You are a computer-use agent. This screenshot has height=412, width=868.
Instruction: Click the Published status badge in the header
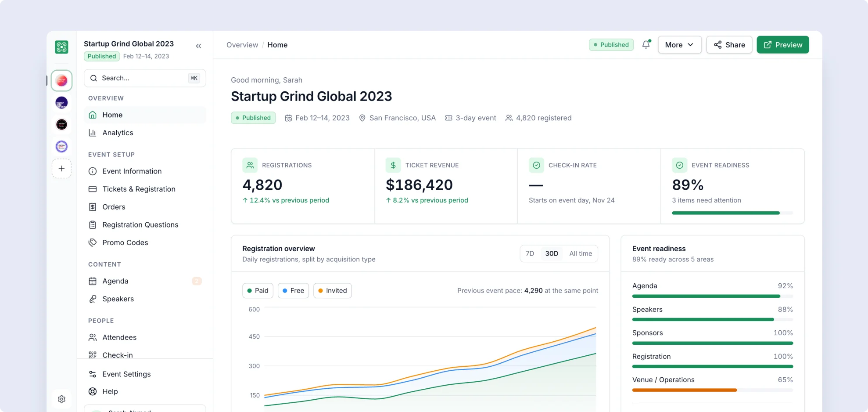pyautogui.click(x=611, y=45)
